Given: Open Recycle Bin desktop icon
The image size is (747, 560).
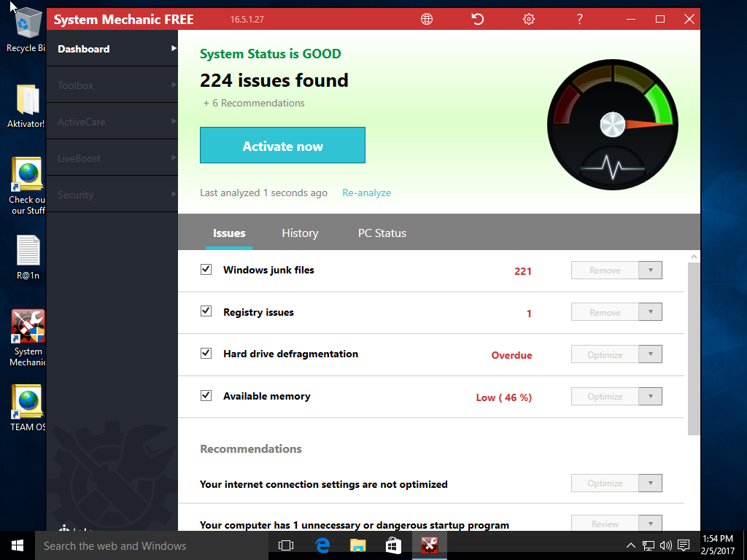Looking at the screenshot, I should (27, 29).
